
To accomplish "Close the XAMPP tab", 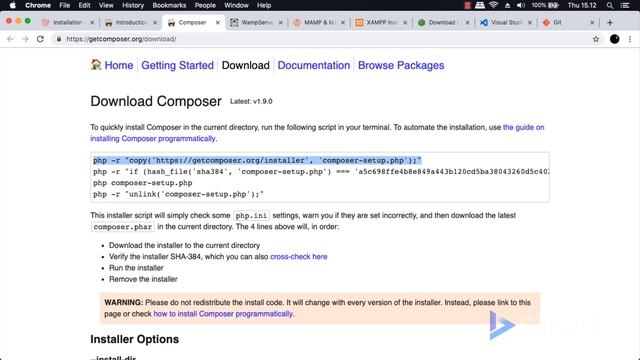I will click(405, 22).
